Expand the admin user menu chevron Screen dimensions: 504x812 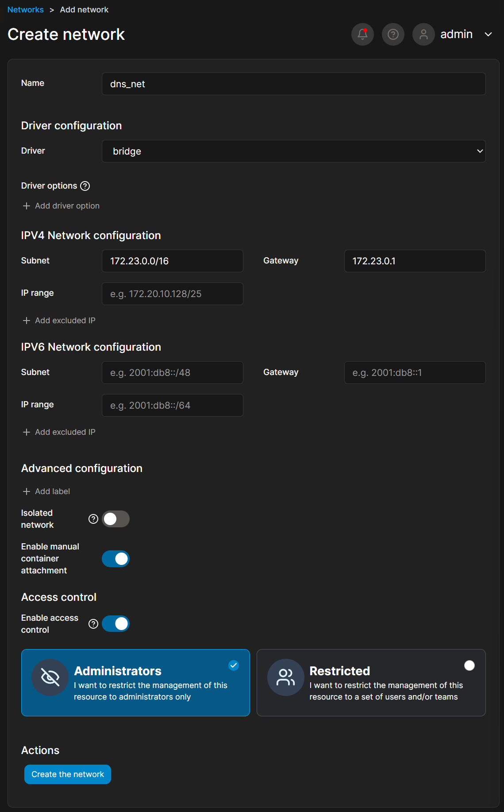click(488, 35)
